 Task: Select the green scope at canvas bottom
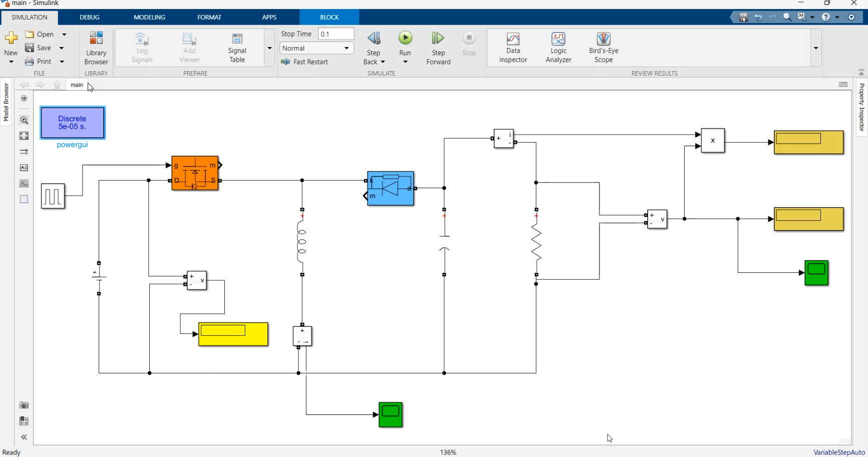click(x=391, y=414)
